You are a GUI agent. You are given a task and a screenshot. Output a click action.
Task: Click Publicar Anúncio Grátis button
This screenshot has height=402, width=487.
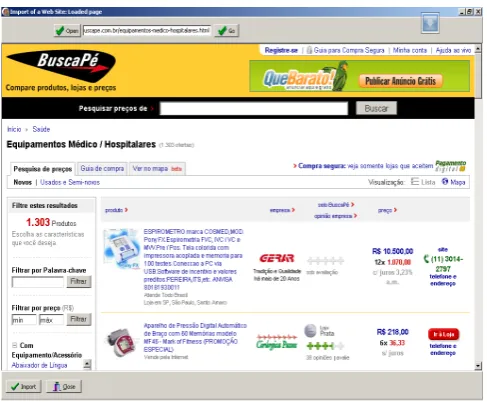tap(400, 81)
